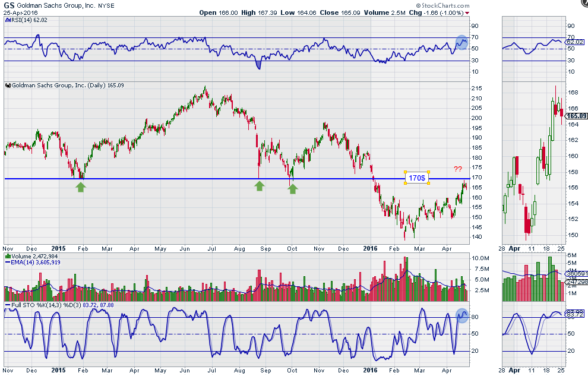This screenshot has height=376, width=588.
Task: Click the red down-triangle change indicator
Action: 467,13
